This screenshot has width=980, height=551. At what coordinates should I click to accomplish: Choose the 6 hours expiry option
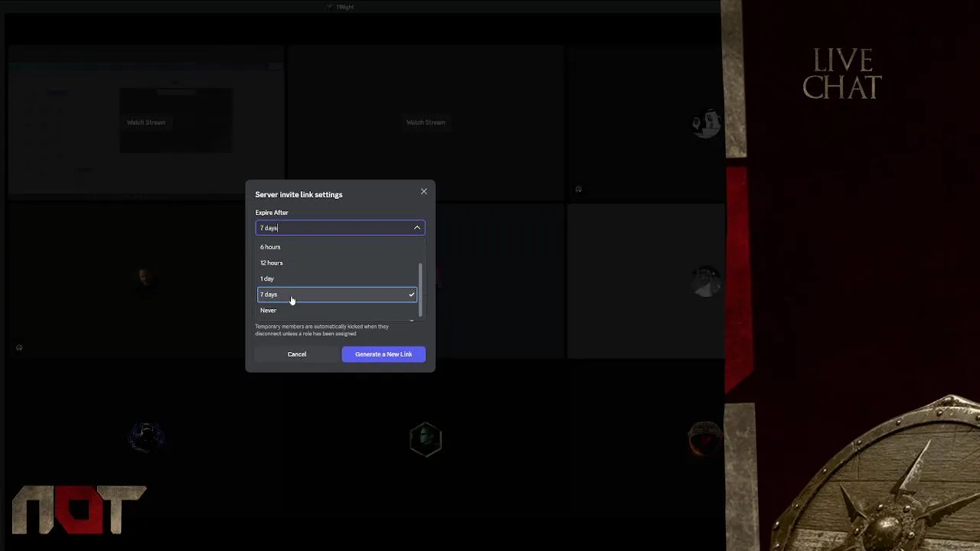point(337,247)
